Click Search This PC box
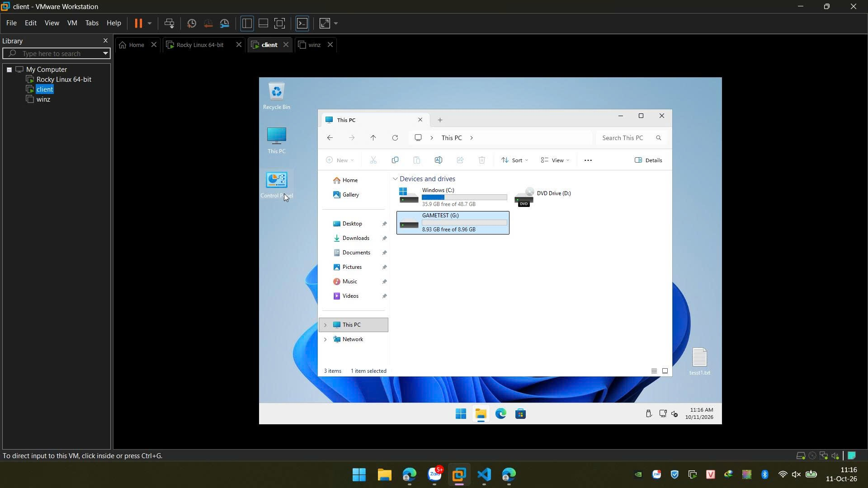 [631, 138]
